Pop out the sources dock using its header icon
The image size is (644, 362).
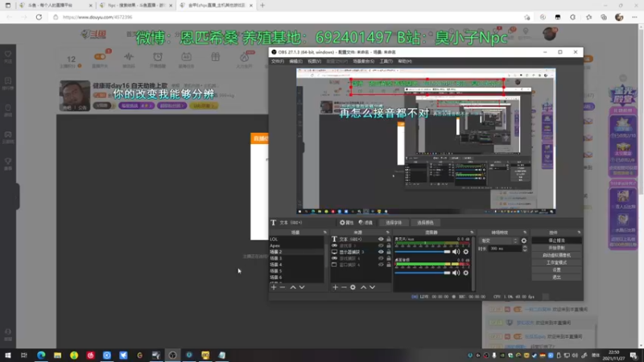click(x=387, y=232)
